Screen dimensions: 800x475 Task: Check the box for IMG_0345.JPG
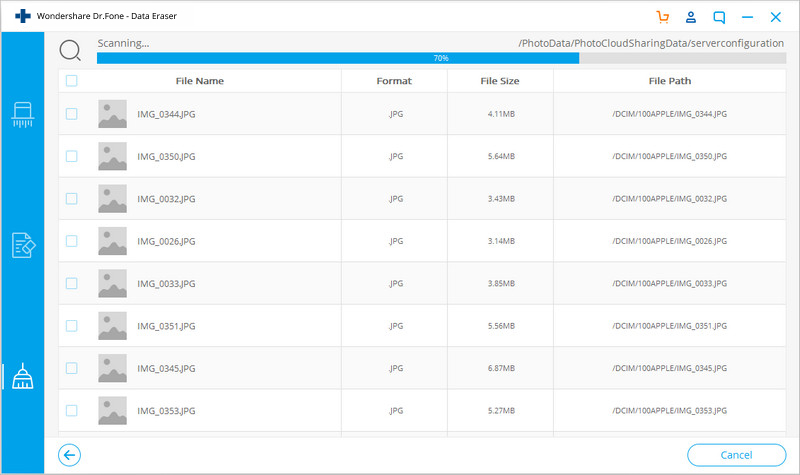[71, 368]
